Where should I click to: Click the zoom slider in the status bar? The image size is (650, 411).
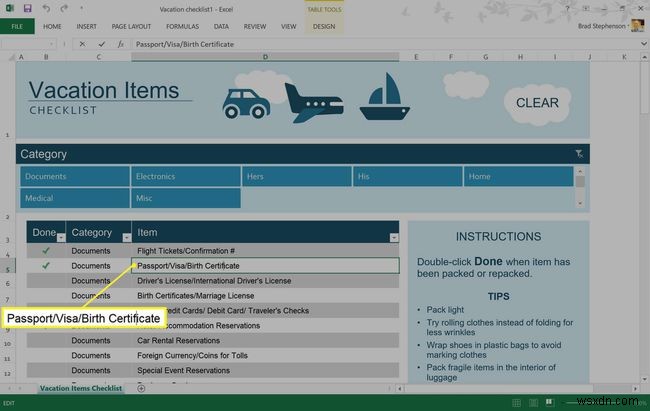[x=603, y=403]
